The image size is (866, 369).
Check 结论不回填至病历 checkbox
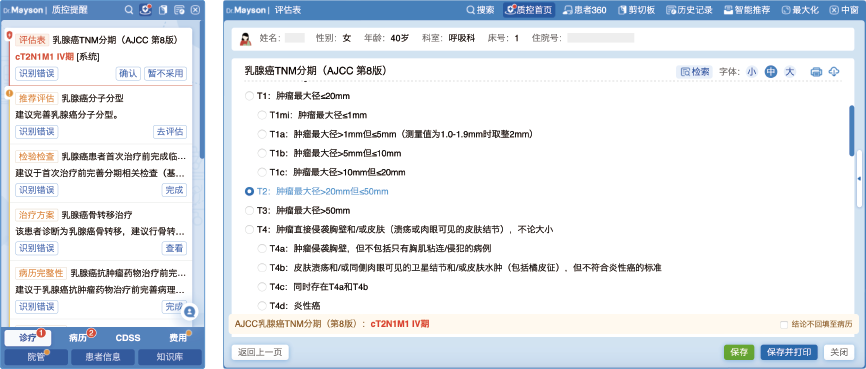pyautogui.click(x=784, y=324)
